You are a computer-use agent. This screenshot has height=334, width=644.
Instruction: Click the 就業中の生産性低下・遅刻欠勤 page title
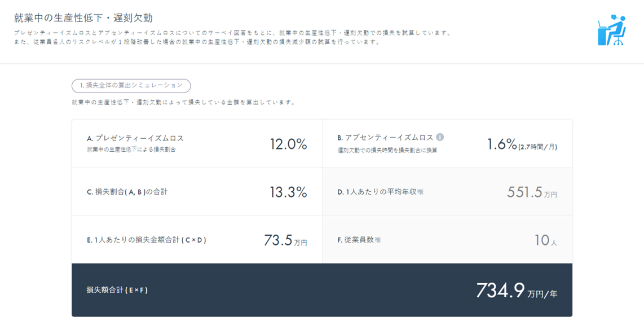[83, 18]
